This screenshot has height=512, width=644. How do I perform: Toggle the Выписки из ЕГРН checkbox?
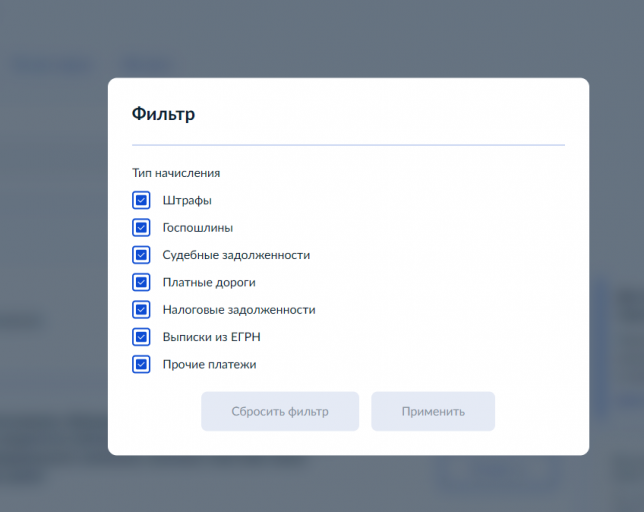tap(141, 337)
